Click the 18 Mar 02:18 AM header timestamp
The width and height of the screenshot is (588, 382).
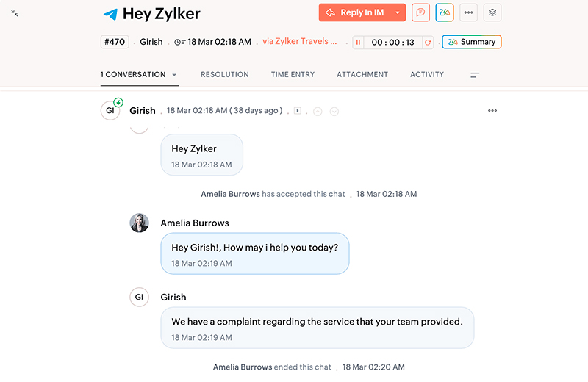pos(219,42)
